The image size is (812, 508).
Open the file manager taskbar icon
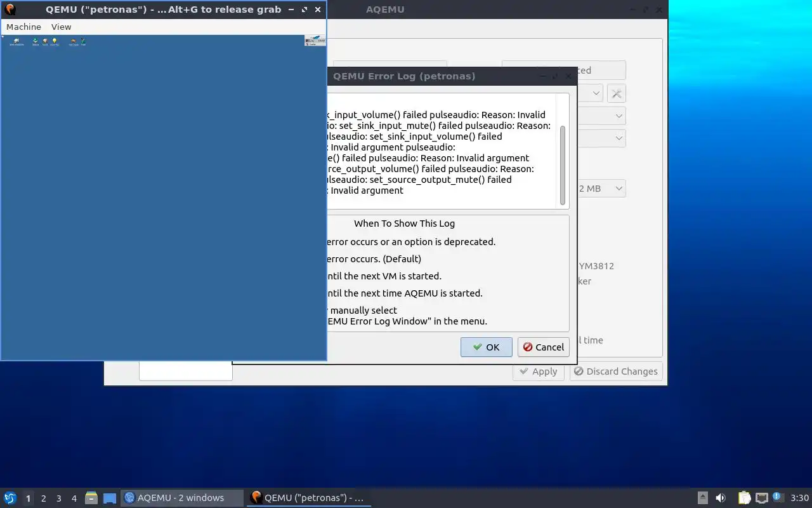pyautogui.click(x=91, y=498)
